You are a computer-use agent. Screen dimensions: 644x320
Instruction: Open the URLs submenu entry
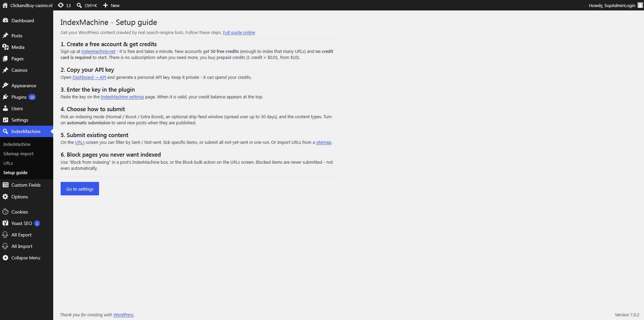point(8,163)
